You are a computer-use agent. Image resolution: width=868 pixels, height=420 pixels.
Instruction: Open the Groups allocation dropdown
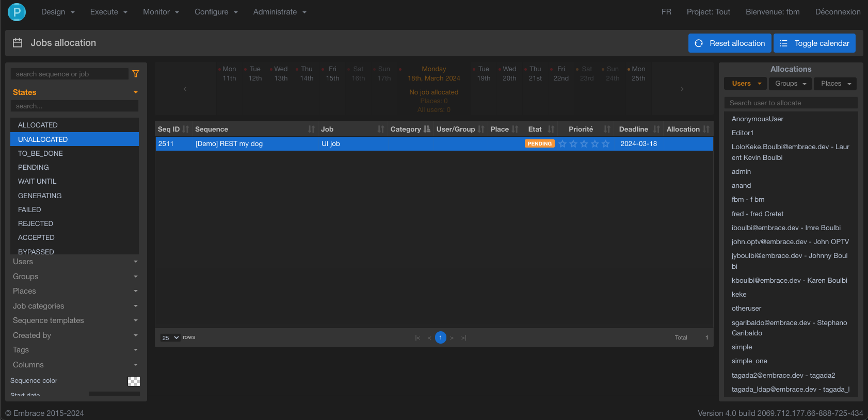tap(790, 84)
